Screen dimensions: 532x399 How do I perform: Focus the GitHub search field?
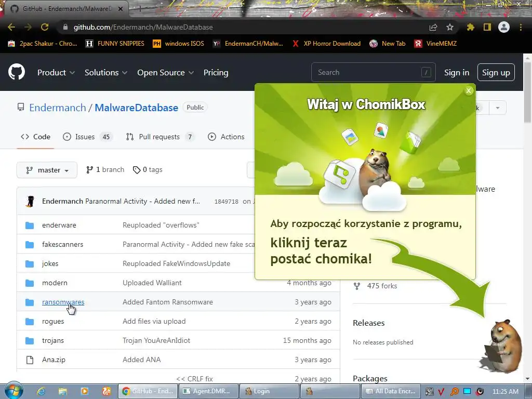pos(373,72)
